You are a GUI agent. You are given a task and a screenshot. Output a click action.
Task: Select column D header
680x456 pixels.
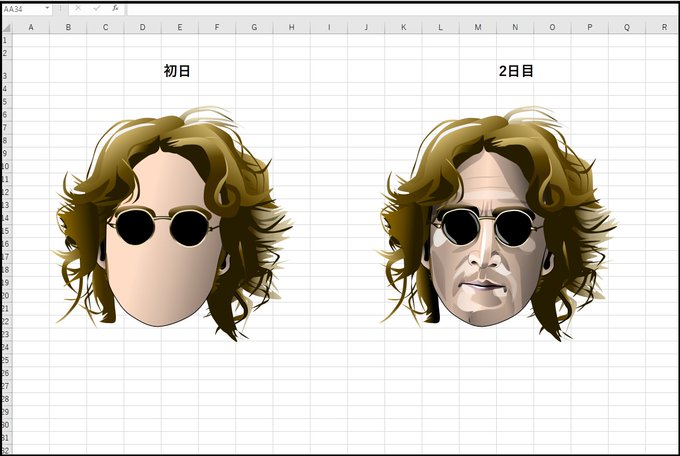(143, 27)
